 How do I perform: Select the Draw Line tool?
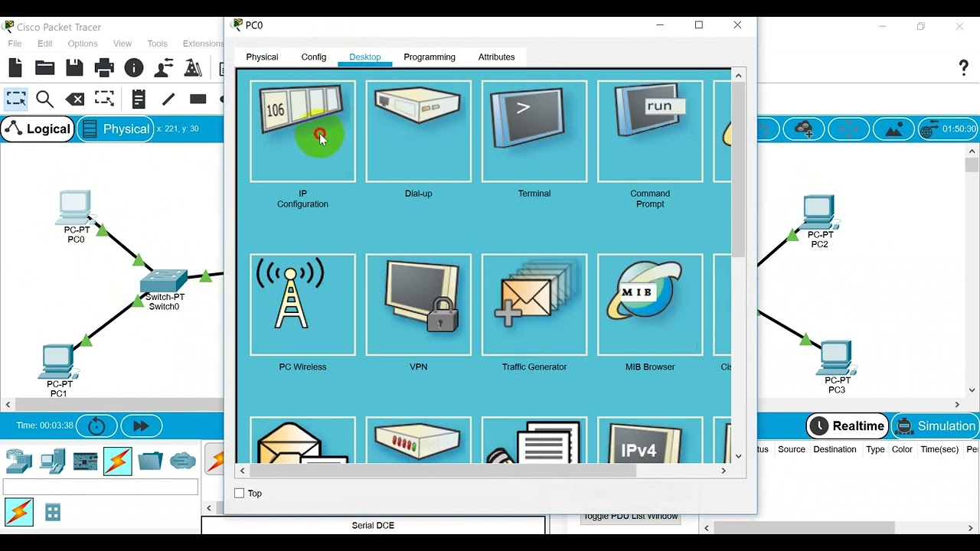168,99
